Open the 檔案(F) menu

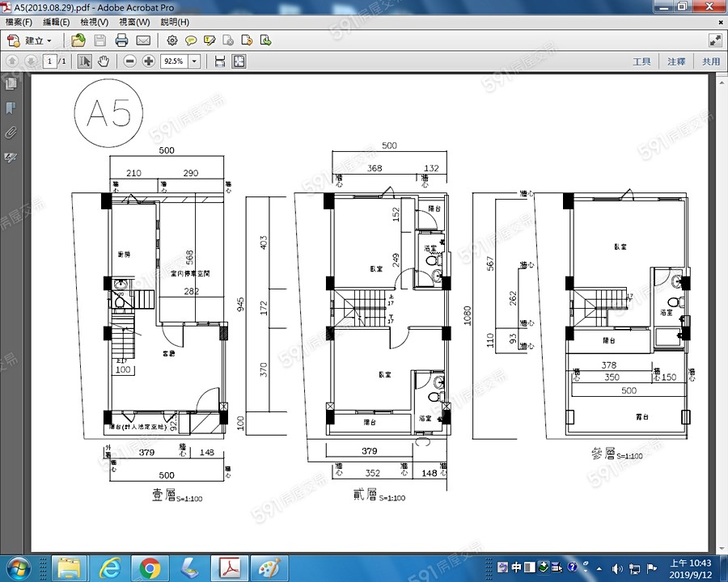[19, 22]
